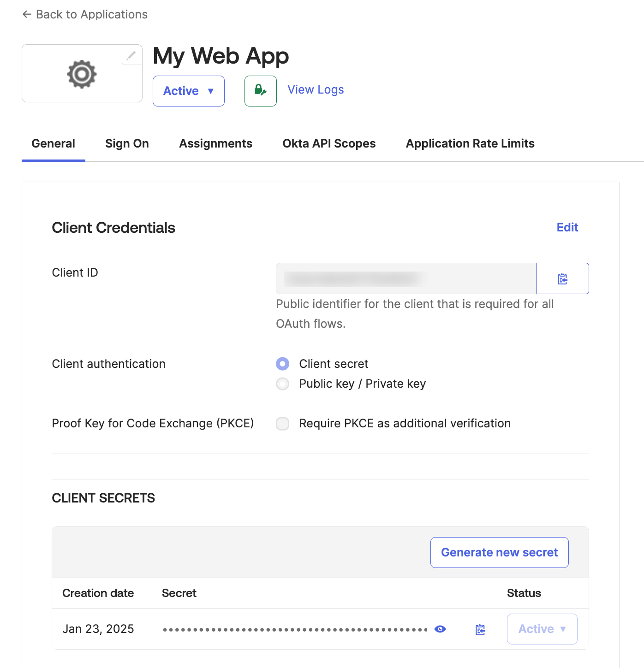The width and height of the screenshot is (644, 668).
Task: Click the green lock icon beside Active
Action: click(x=260, y=91)
